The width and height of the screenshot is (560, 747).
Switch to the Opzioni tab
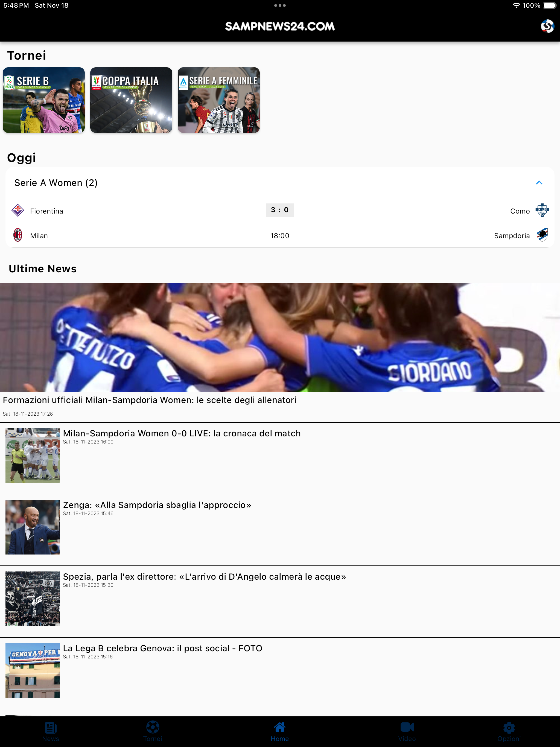pos(509,731)
